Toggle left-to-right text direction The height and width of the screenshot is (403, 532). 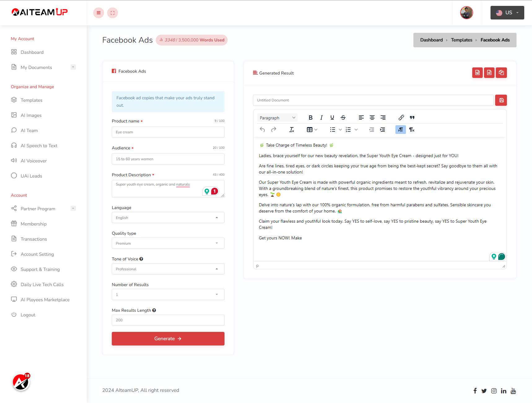[x=401, y=130]
